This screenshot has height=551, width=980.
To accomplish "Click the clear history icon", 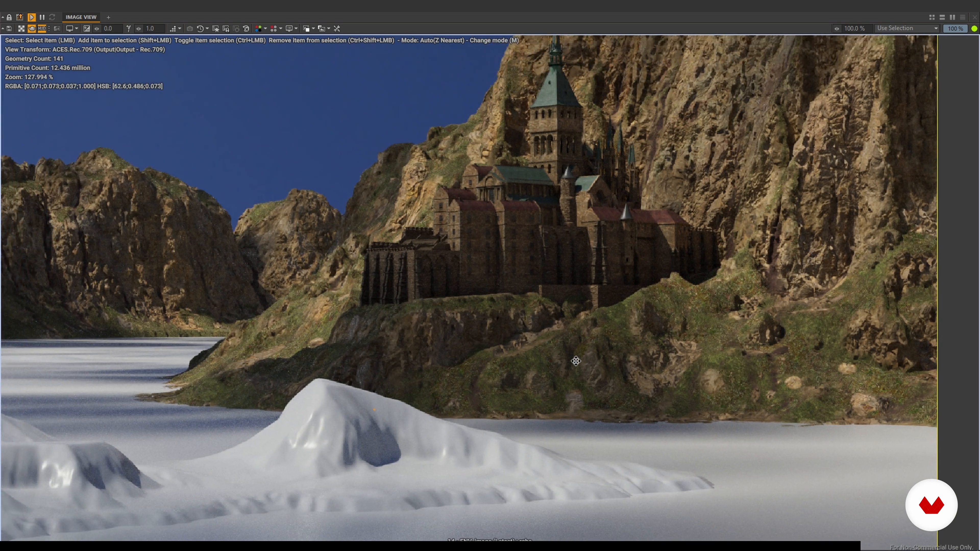I will [x=246, y=29].
